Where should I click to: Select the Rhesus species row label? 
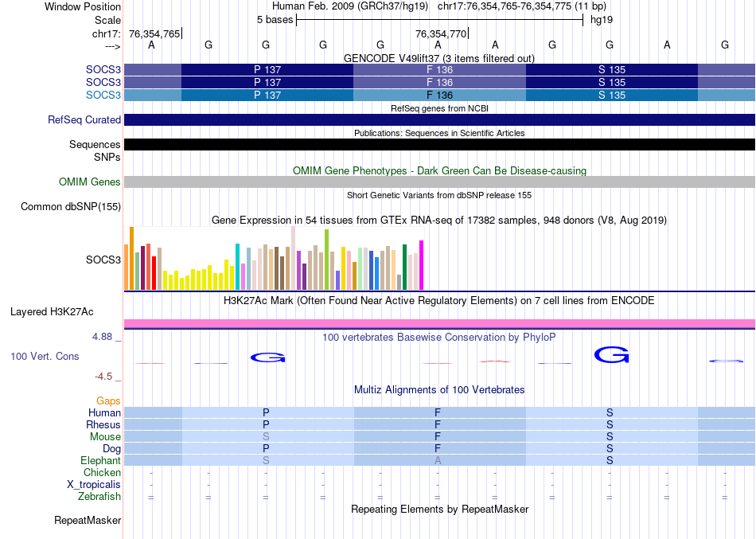click(103, 424)
